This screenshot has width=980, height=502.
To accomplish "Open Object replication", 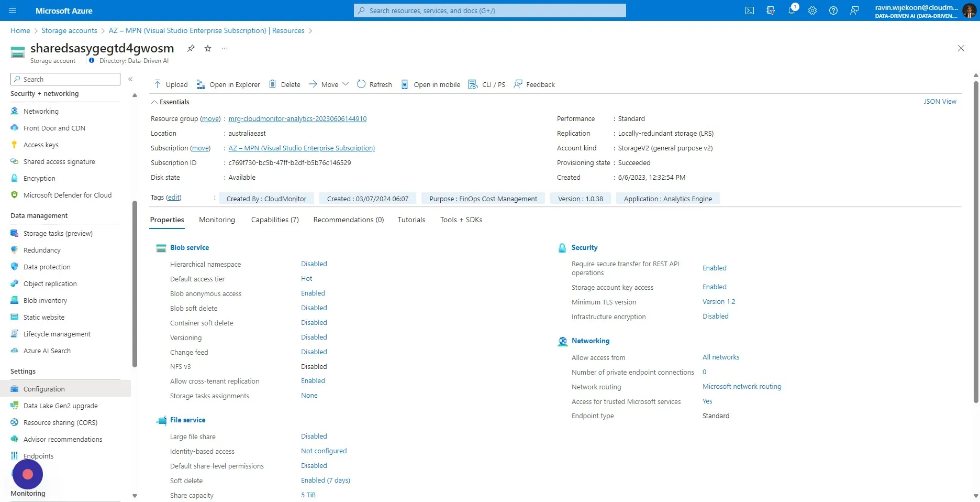I will point(50,283).
